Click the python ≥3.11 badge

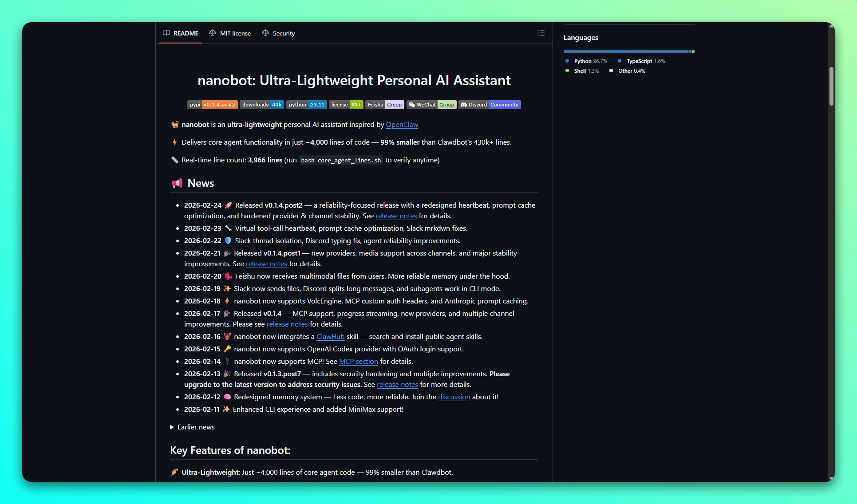coord(306,105)
